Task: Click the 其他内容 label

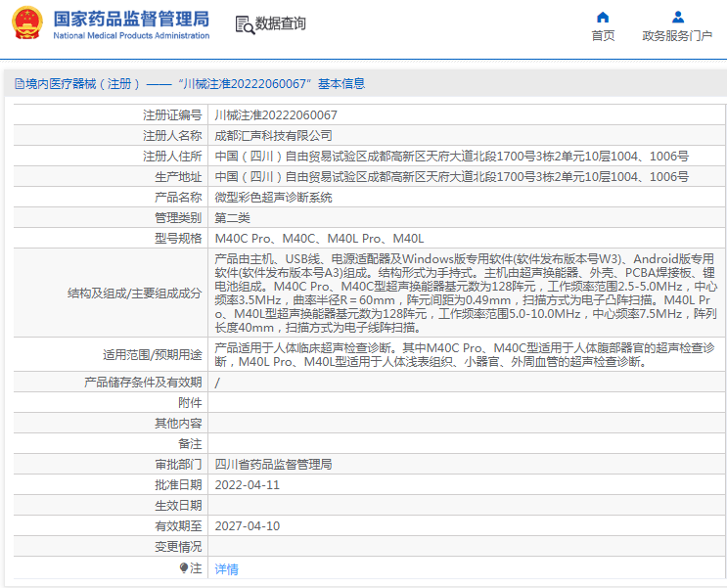Action: [178, 424]
